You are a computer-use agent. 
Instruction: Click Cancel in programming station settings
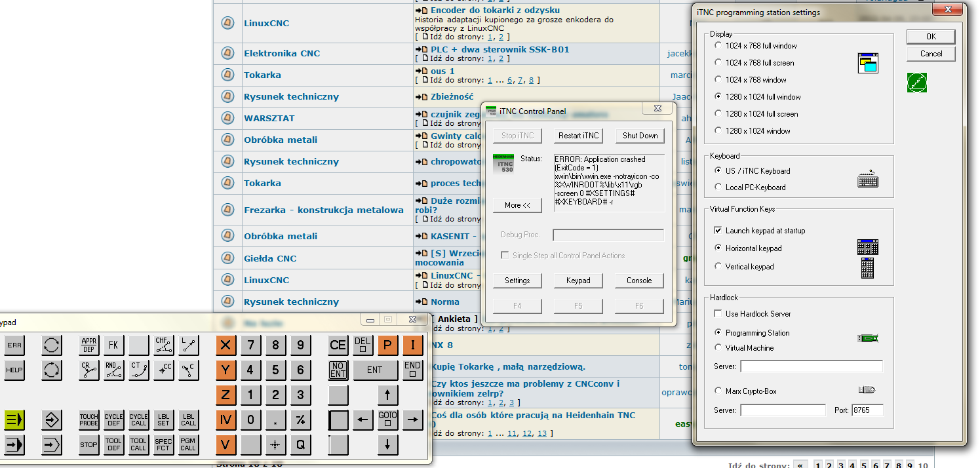click(931, 54)
